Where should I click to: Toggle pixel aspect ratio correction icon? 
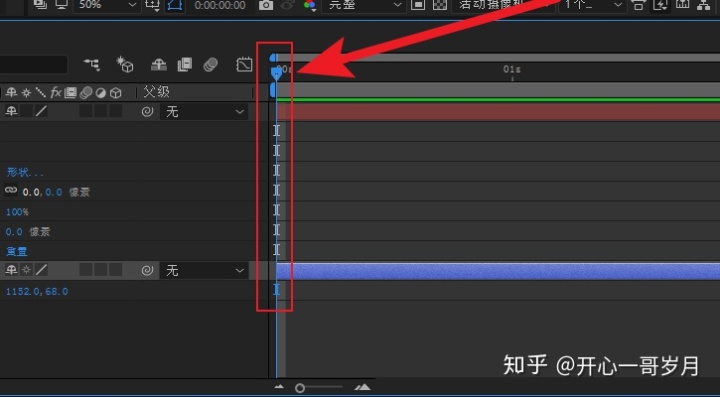(637, 5)
